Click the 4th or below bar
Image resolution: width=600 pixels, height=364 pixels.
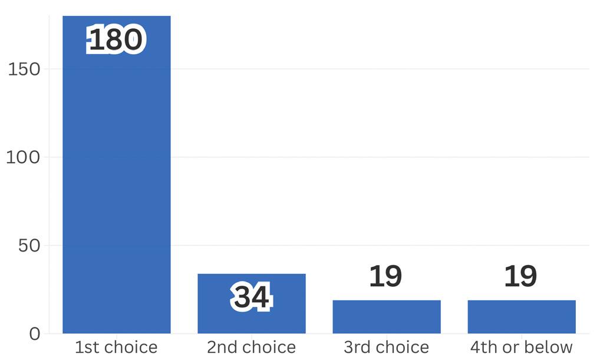(x=522, y=317)
